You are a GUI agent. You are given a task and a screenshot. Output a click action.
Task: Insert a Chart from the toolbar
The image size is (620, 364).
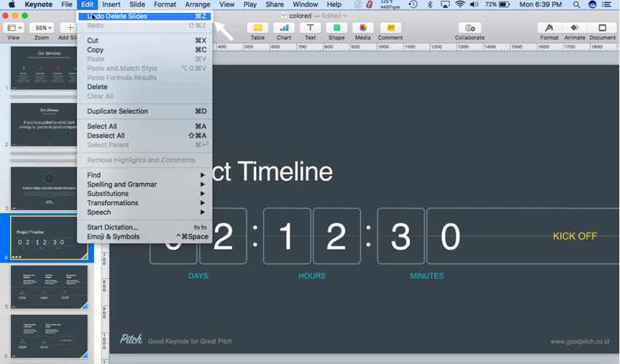[x=284, y=28]
